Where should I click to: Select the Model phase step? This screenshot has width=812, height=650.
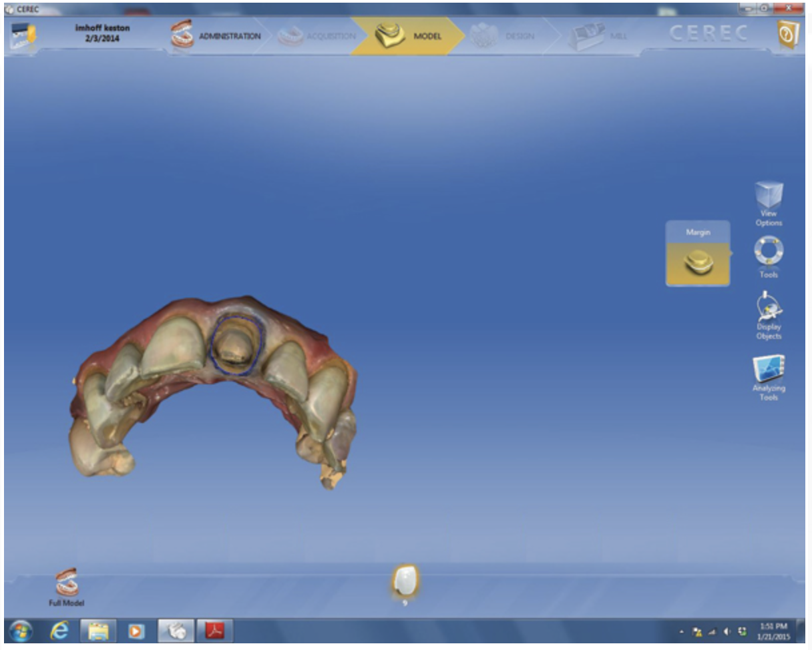(408, 36)
